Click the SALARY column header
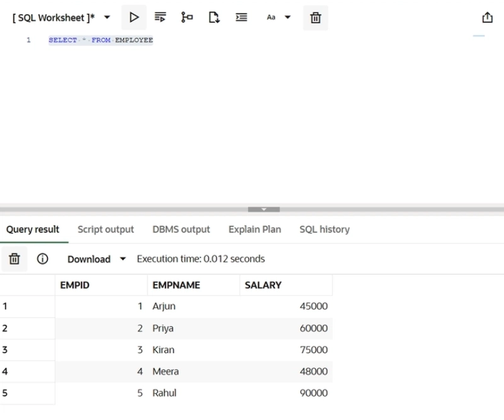The width and height of the screenshot is (504, 420). [263, 285]
